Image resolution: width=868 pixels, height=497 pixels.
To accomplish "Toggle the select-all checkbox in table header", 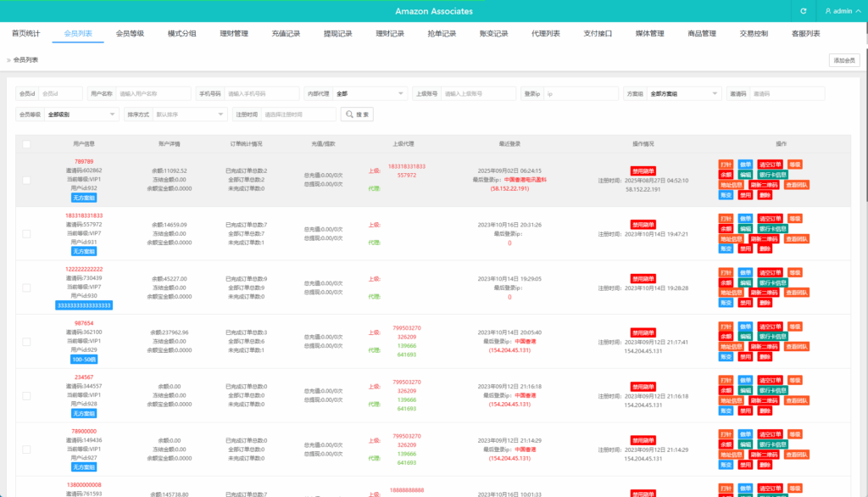I will point(26,143).
